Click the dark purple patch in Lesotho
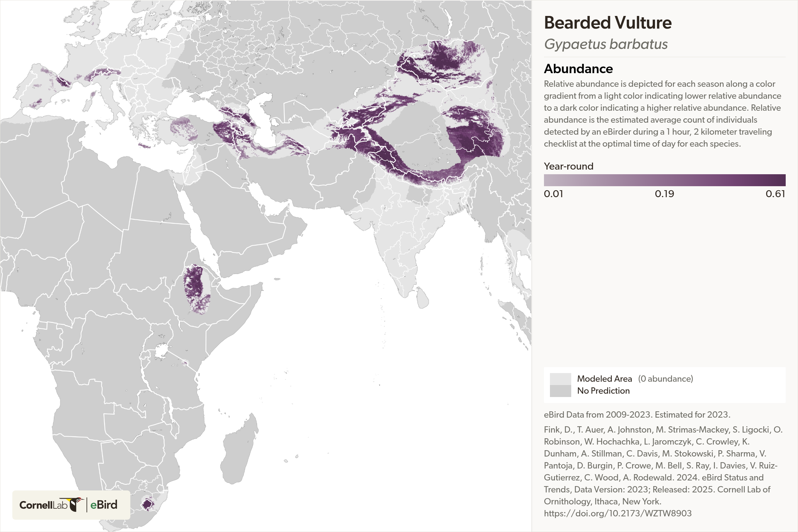 [148, 504]
